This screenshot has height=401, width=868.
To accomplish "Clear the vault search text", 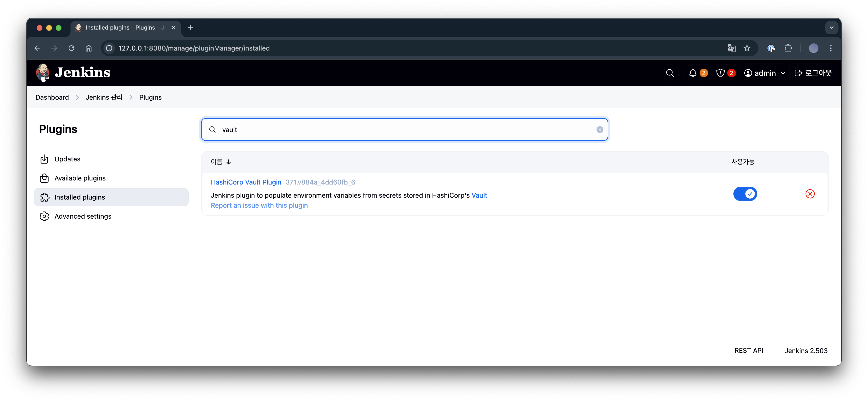I will [x=600, y=129].
